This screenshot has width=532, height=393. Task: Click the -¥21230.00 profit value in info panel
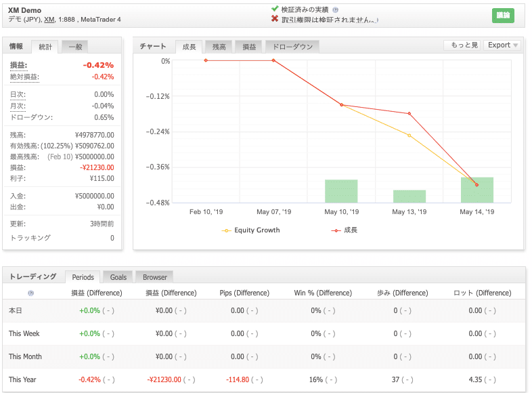pyautogui.click(x=97, y=168)
